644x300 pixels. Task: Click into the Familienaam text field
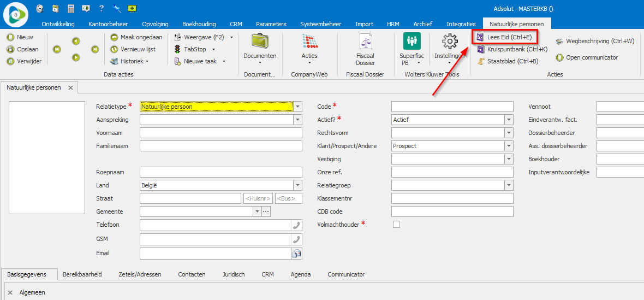tap(220, 146)
